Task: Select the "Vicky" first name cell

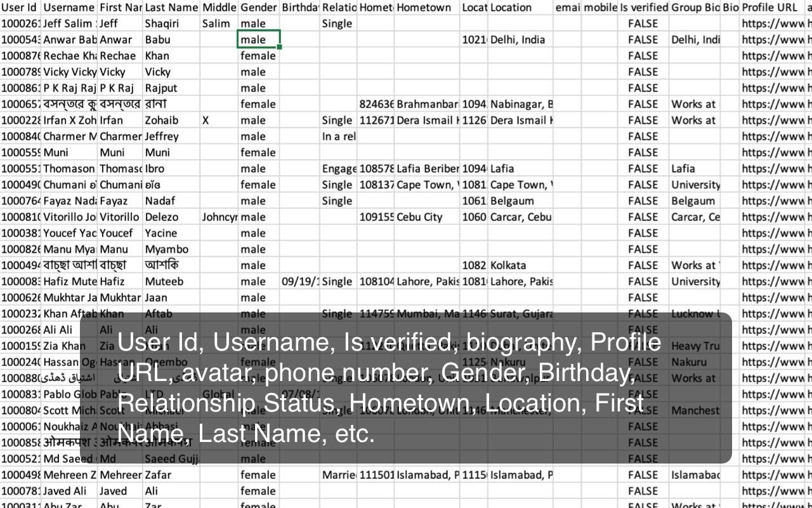Action: 120,72
